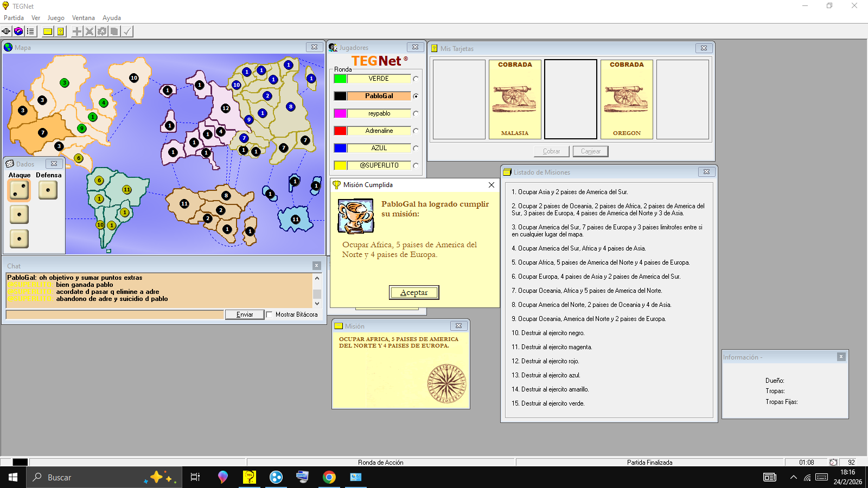Click the chat message input field
868x488 pixels.
(114, 314)
